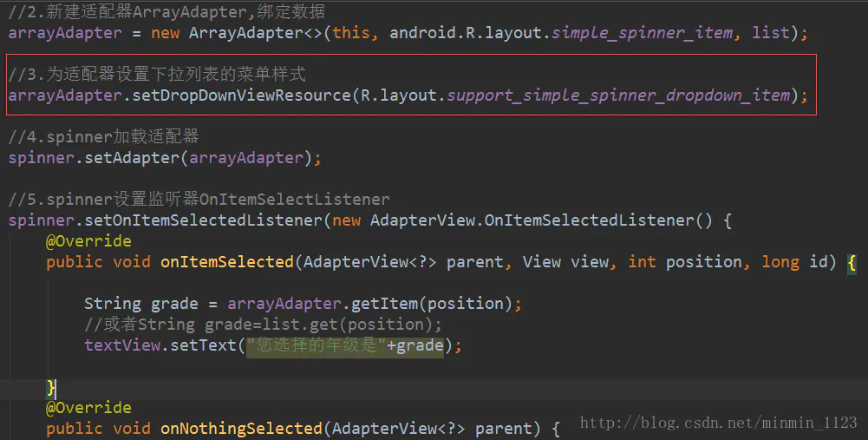
Task: Click 'support_simple_spinner_dropdown_item' resource name
Action: (618, 95)
